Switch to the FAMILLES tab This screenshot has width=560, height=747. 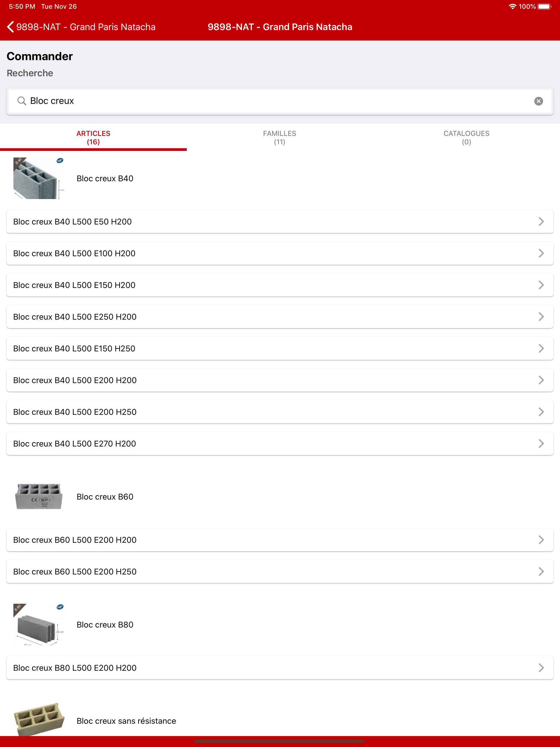pos(280,138)
